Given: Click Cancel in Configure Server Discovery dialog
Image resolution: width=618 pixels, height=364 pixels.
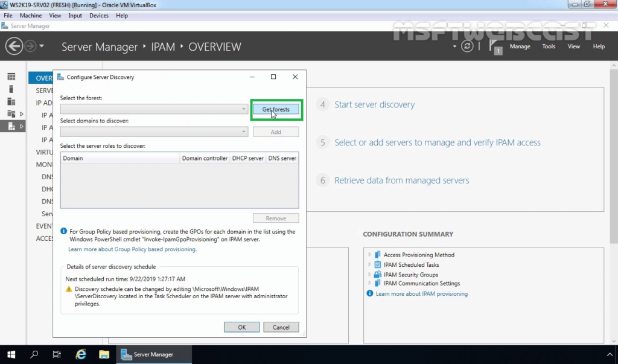Looking at the screenshot, I should pos(281,327).
